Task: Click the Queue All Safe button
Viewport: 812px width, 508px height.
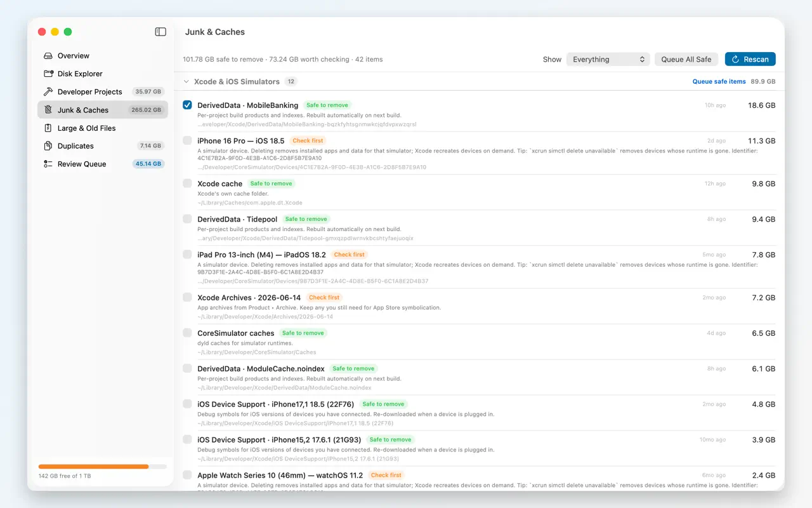Action: [686, 59]
